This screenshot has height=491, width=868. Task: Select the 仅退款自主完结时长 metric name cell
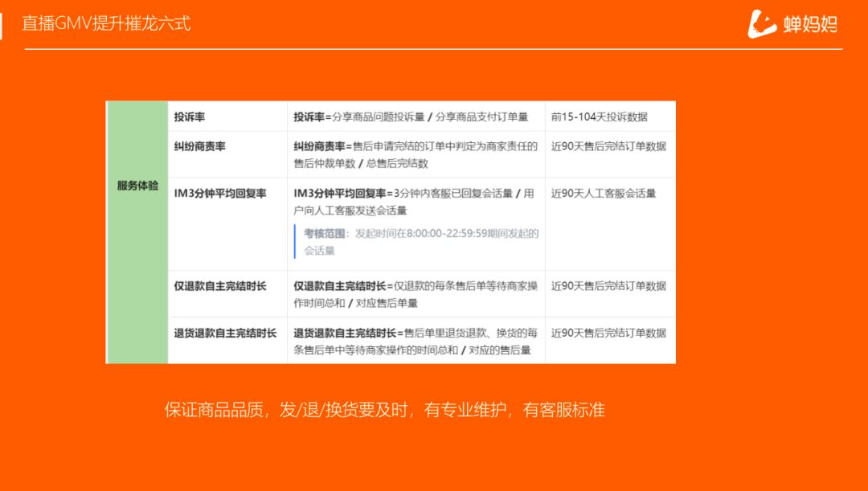click(227, 293)
